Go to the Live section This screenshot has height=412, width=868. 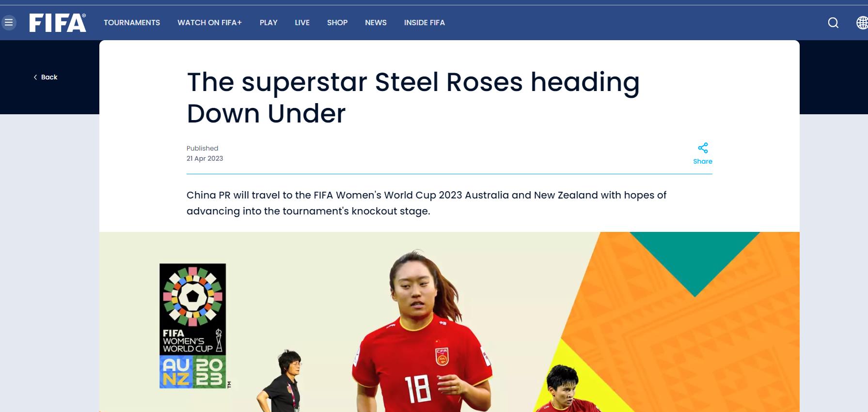(302, 23)
